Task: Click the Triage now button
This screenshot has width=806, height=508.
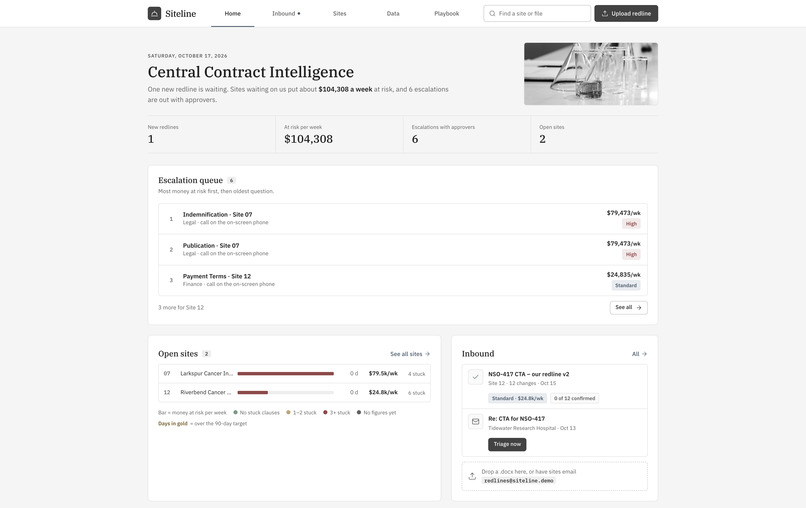Action: (507, 444)
